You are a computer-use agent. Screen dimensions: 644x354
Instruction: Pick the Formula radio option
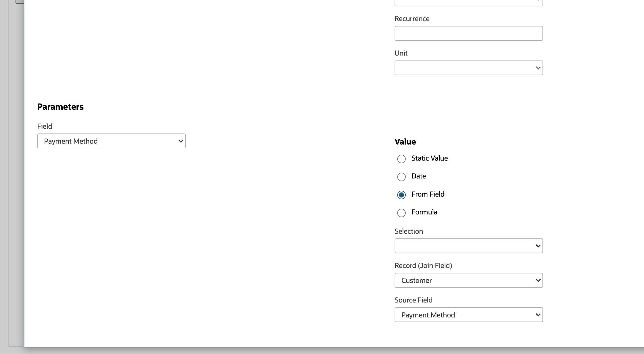(401, 213)
